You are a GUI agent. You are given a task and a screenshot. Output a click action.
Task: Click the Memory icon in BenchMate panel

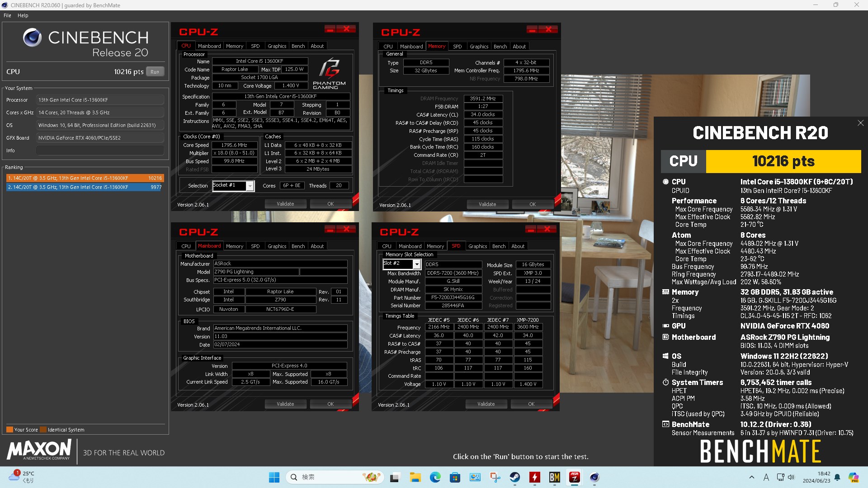coord(665,292)
